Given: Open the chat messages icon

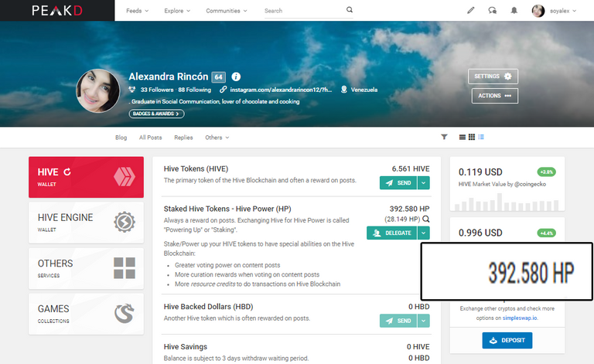Looking at the screenshot, I should (492, 11).
